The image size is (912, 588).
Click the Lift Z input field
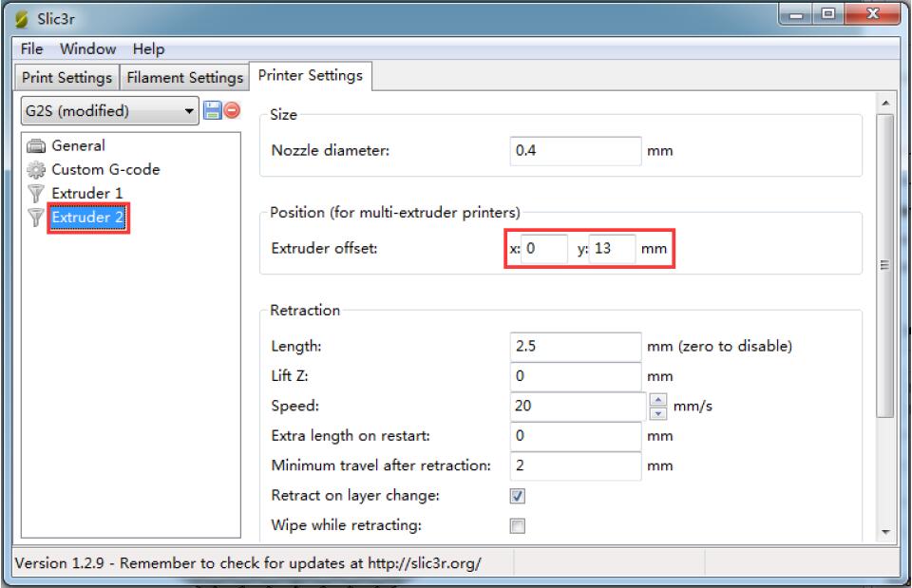coord(576,376)
